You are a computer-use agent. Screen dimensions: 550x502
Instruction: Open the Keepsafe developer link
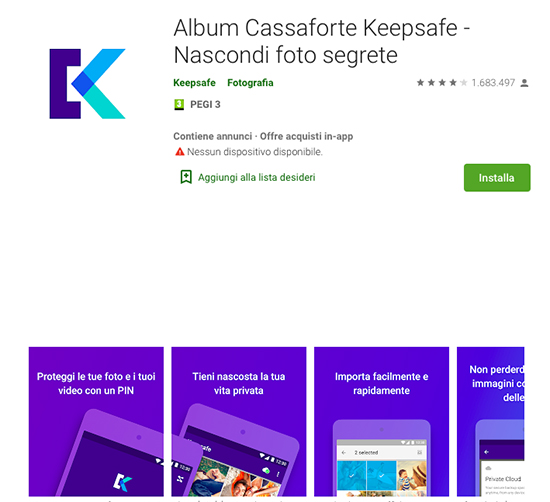click(194, 83)
